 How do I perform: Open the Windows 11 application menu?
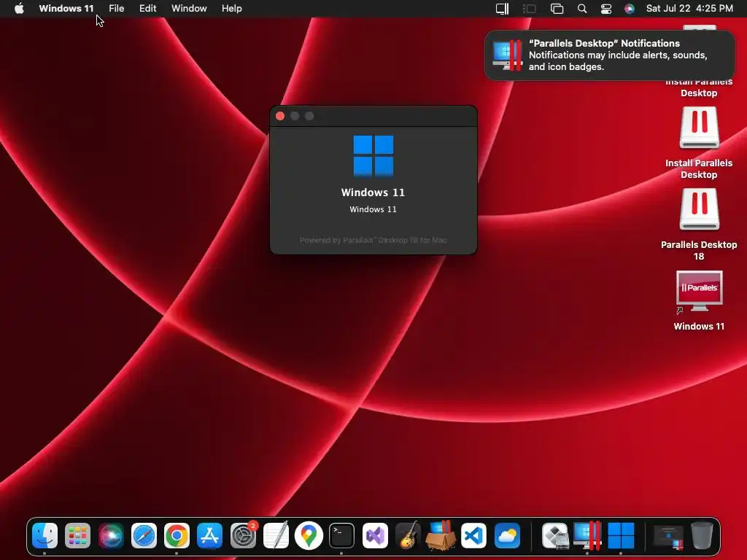(66, 9)
